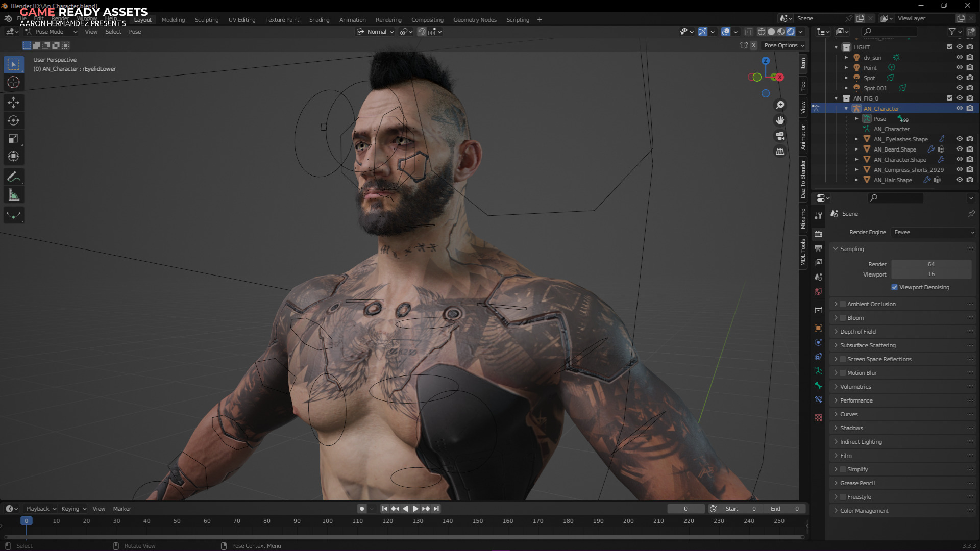Image resolution: width=980 pixels, height=551 pixels.
Task: Open Render properties tab icon
Action: (818, 234)
